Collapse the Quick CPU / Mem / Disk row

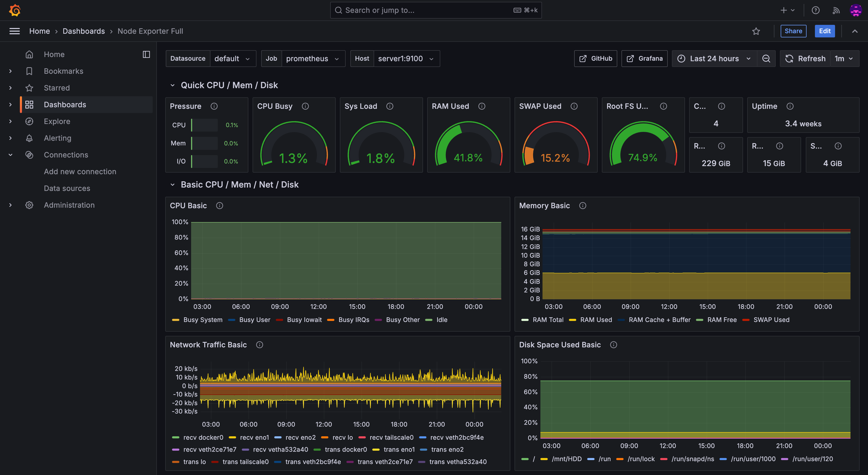[173, 85]
